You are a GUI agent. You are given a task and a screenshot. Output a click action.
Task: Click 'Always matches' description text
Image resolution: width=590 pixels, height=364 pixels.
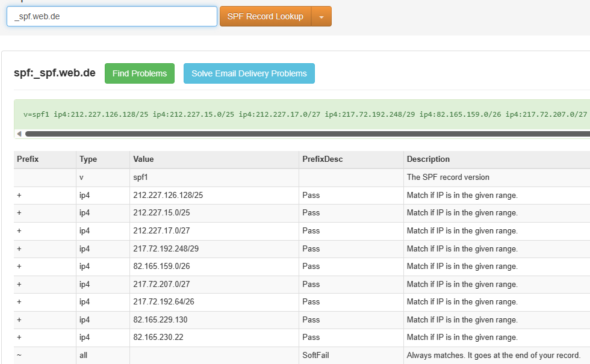[493, 356]
